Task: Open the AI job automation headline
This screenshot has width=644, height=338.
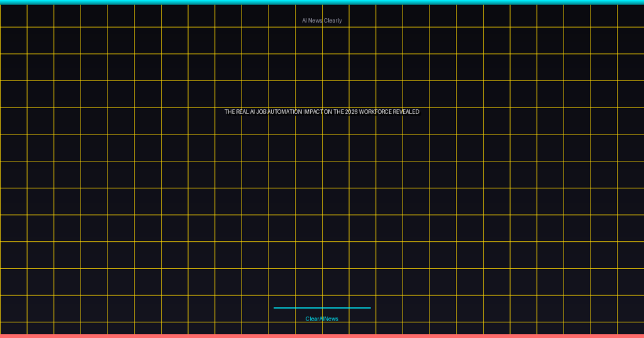Action: pyautogui.click(x=322, y=112)
